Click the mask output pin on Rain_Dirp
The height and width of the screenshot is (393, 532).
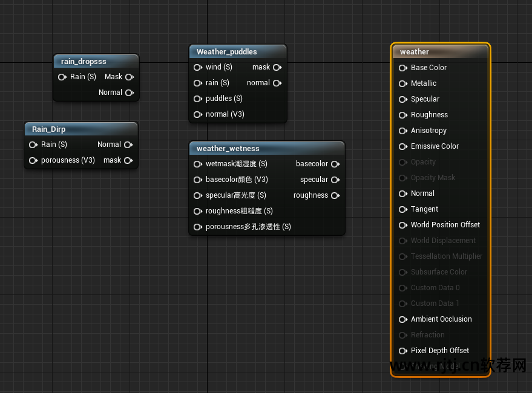[128, 160]
